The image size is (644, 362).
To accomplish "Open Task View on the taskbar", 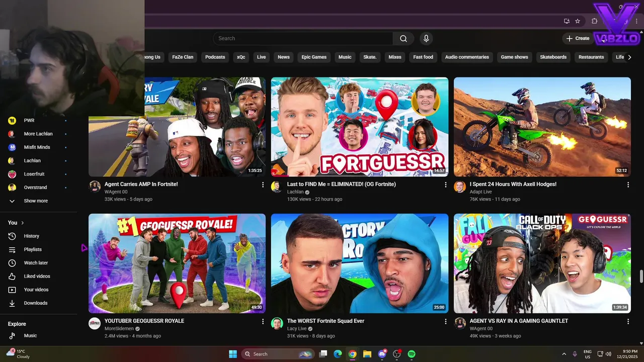I will [x=324, y=354].
